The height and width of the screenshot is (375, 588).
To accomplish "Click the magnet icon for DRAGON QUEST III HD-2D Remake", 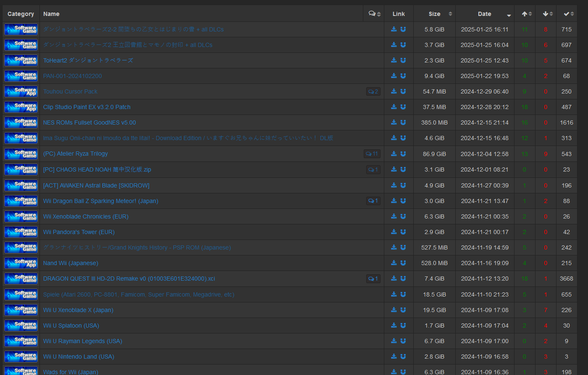I will (403, 279).
